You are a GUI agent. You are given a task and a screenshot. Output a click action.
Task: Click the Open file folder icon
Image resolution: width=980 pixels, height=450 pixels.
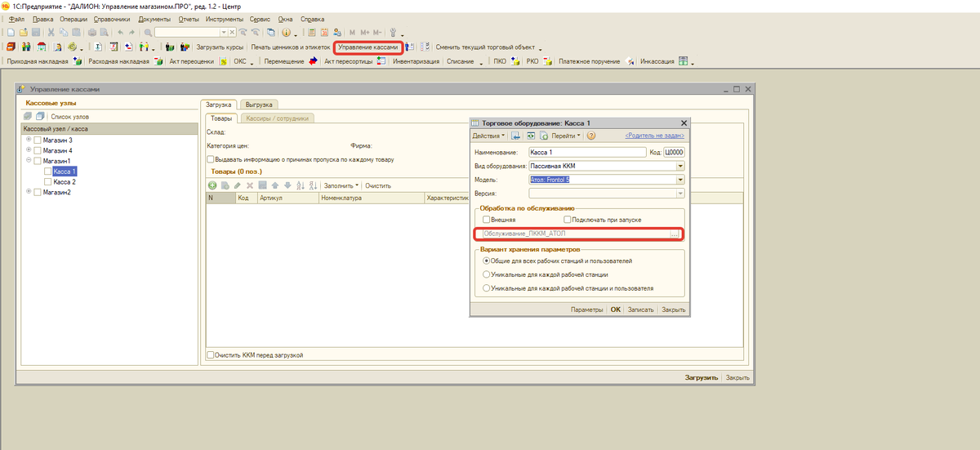(x=23, y=32)
